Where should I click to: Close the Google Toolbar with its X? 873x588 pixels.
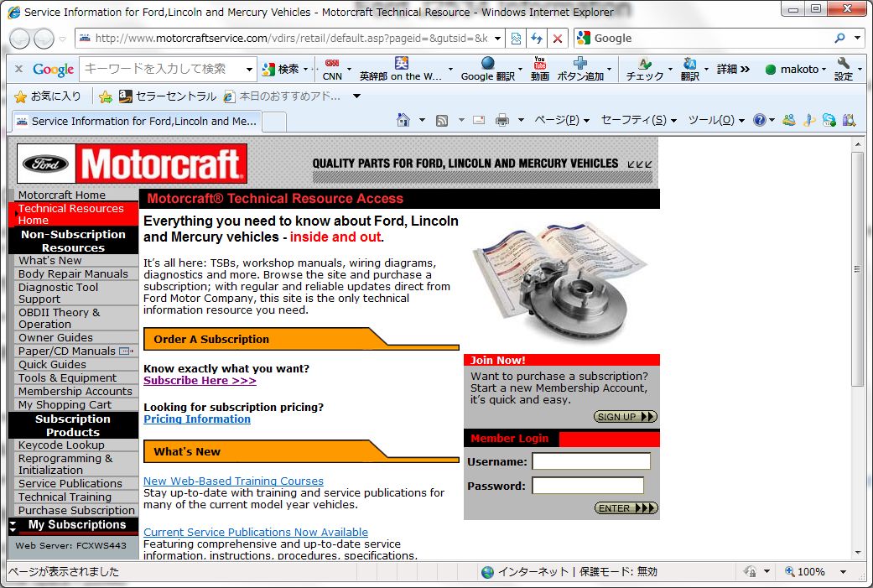(x=19, y=69)
